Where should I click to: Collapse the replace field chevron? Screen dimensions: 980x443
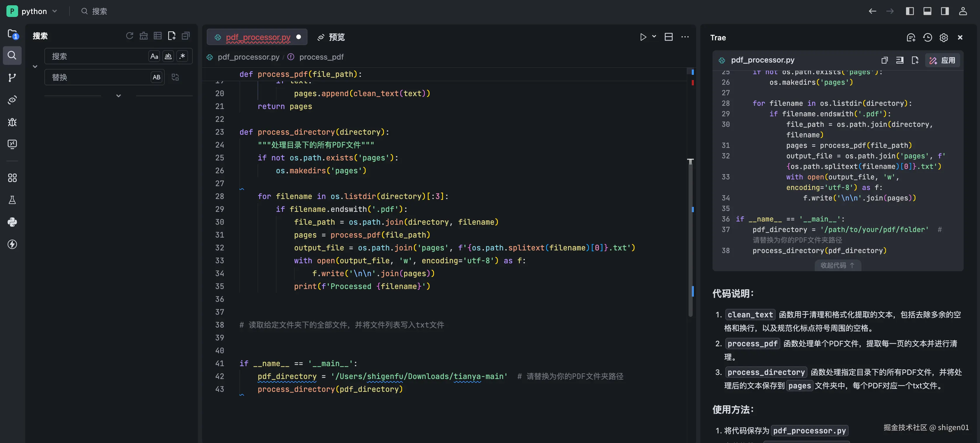pos(35,67)
